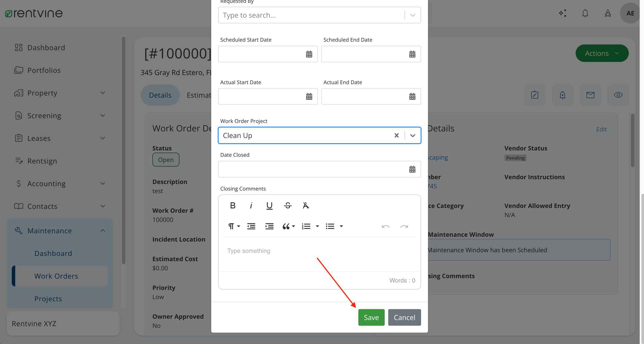Viewport: 644px width, 344px height.
Task: Click the redo icon in the text editor
Action: pyautogui.click(x=404, y=226)
